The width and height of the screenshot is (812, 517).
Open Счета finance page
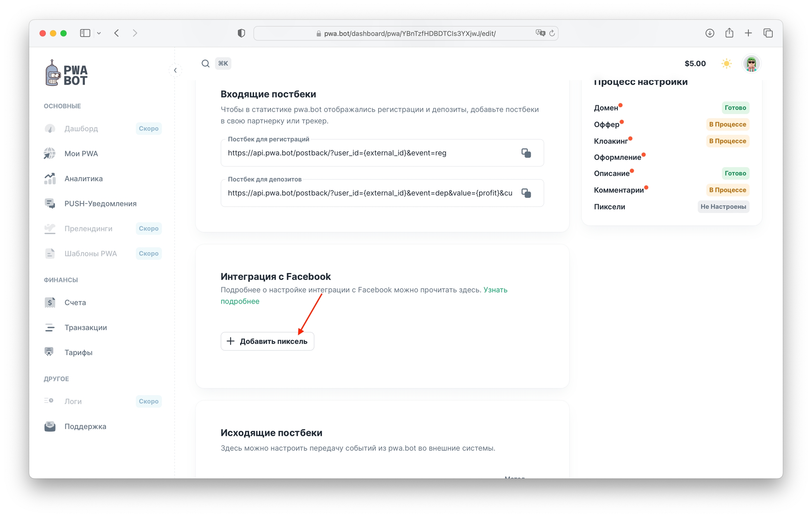pos(75,303)
